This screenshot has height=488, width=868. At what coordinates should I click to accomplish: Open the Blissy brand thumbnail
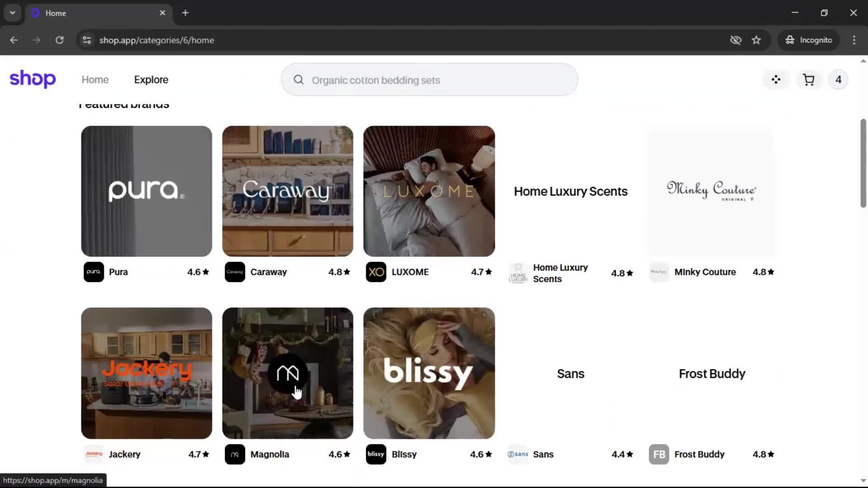coord(429,373)
